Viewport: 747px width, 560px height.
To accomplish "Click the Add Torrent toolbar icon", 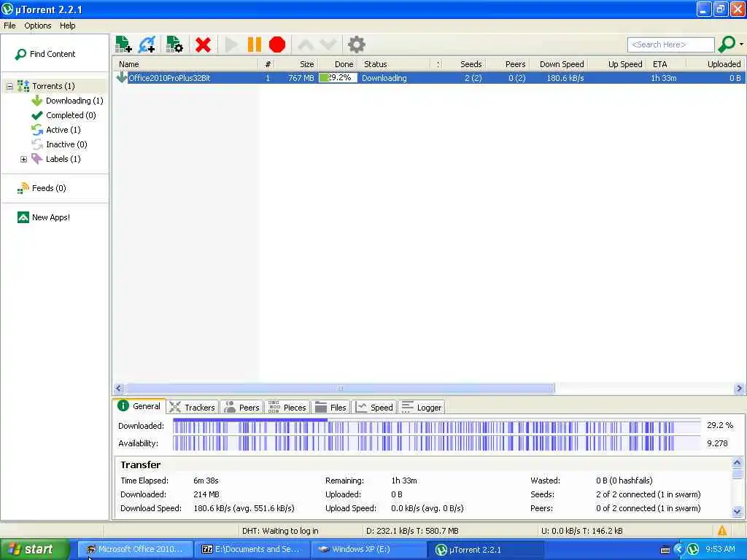I will [124, 44].
